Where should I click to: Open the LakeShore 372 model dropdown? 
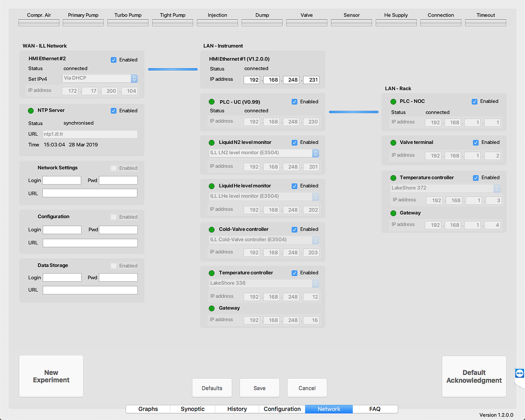(445, 188)
